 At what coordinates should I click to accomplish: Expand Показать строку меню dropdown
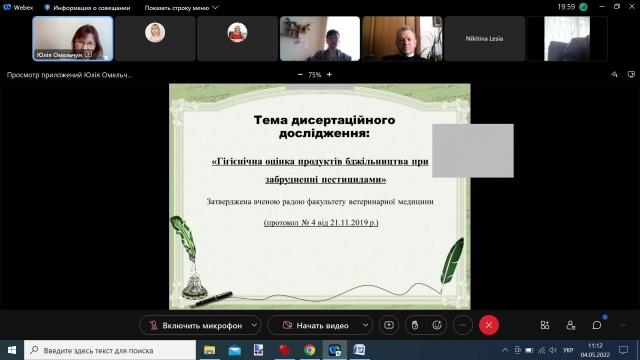tap(181, 8)
